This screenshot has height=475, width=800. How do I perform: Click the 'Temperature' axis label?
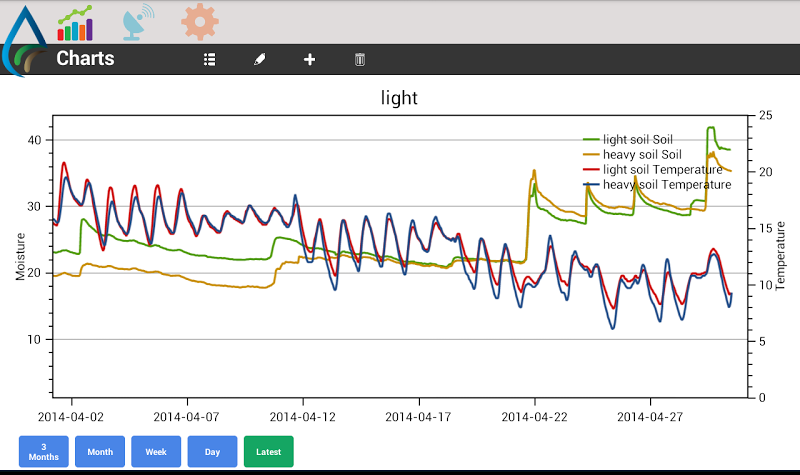pyautogui.click(x=781, y=256)
